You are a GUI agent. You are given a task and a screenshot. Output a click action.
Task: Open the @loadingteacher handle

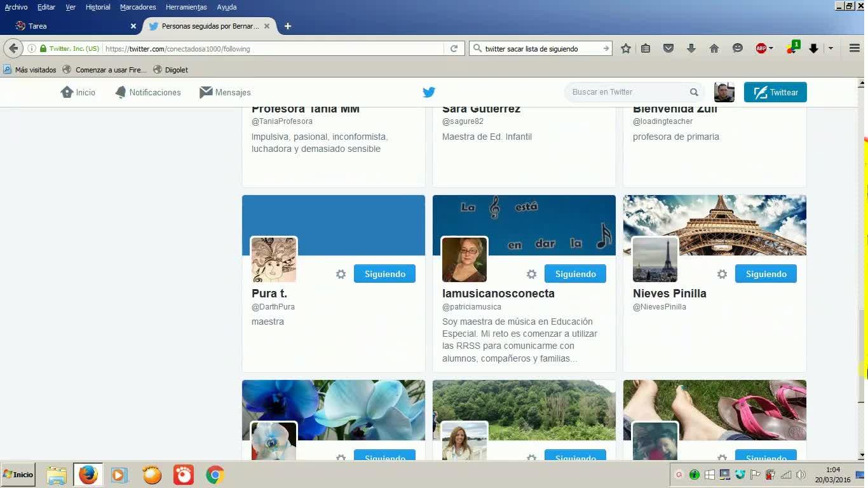pos(663,121)
